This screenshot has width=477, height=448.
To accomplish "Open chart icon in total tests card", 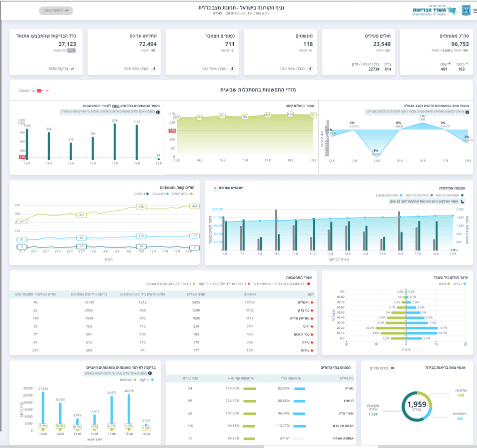I will coord(73,68).
